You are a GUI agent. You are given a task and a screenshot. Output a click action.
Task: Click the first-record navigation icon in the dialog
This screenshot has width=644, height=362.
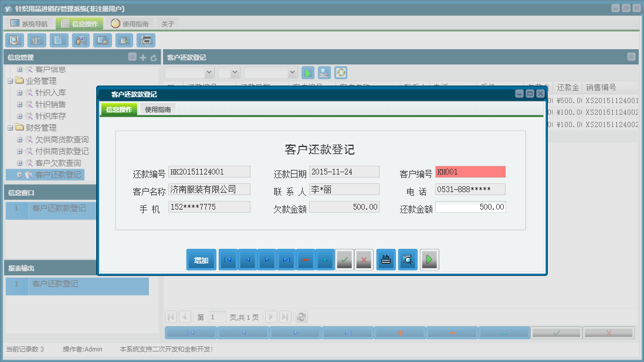228,259
